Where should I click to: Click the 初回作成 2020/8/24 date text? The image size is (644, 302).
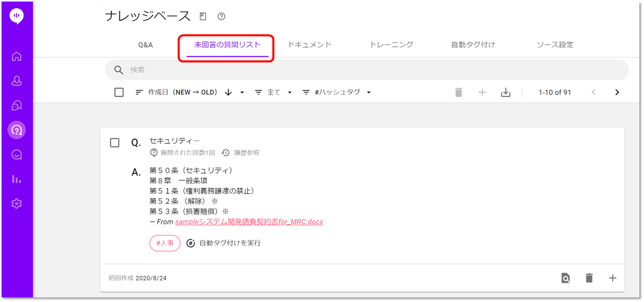coord(137,278)
